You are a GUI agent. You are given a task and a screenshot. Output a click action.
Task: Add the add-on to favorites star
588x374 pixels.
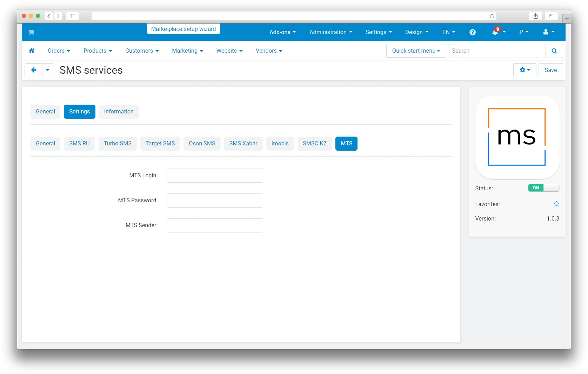click(556, 204)
